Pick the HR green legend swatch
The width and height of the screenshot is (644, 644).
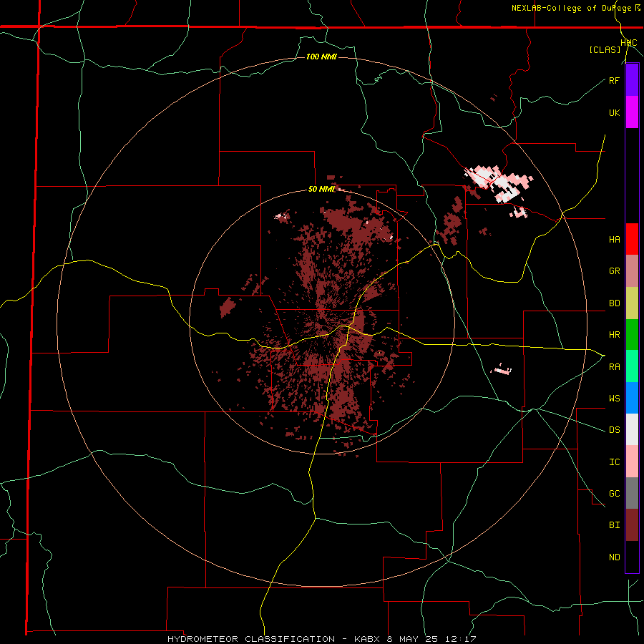point(632,335)
